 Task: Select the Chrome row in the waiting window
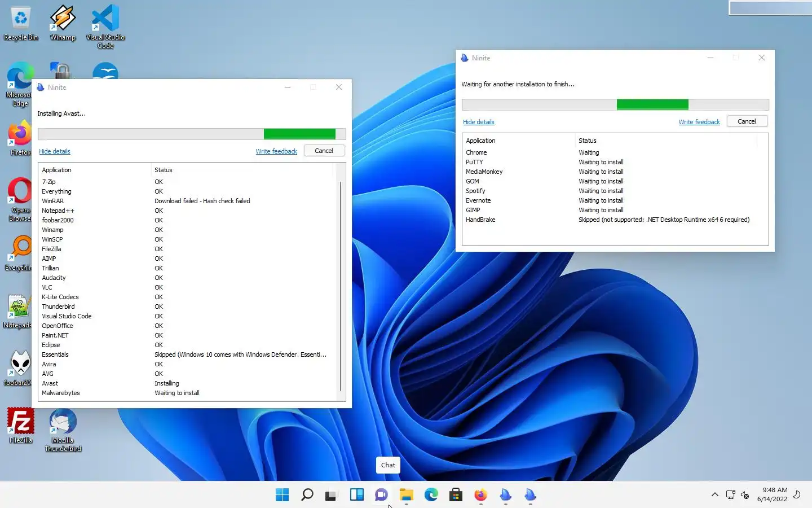pos(611,152)
